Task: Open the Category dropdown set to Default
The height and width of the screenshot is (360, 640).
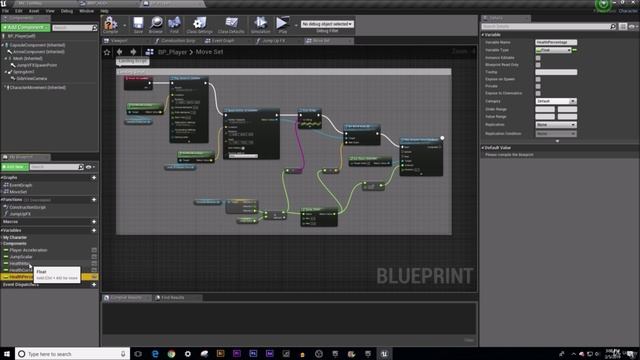Action: click(x=556, y=101)
